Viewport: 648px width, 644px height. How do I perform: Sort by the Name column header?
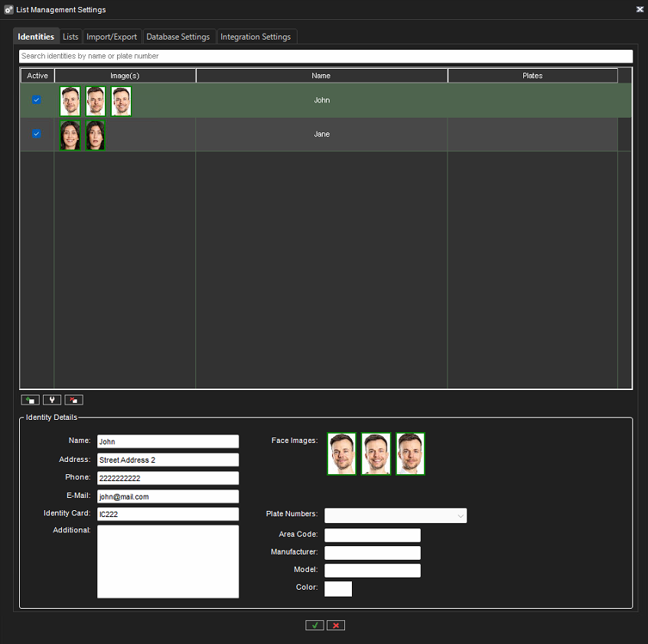point(321,76)
